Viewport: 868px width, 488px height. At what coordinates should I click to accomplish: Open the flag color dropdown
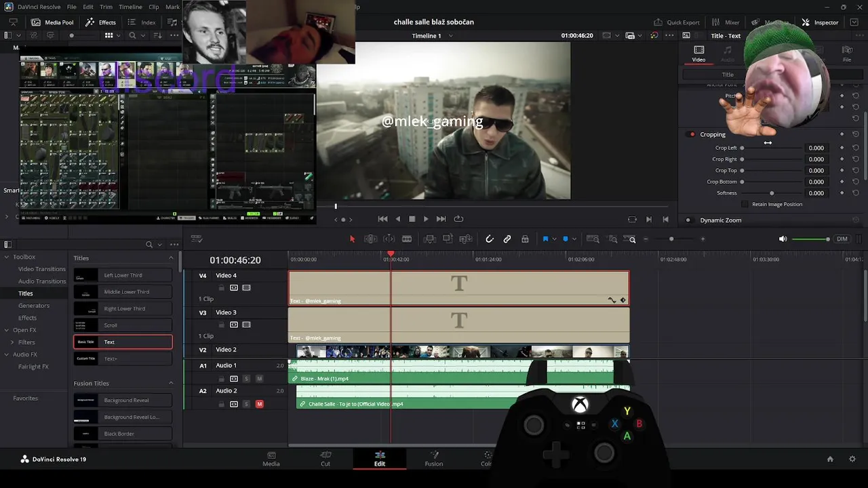(554, 239)
